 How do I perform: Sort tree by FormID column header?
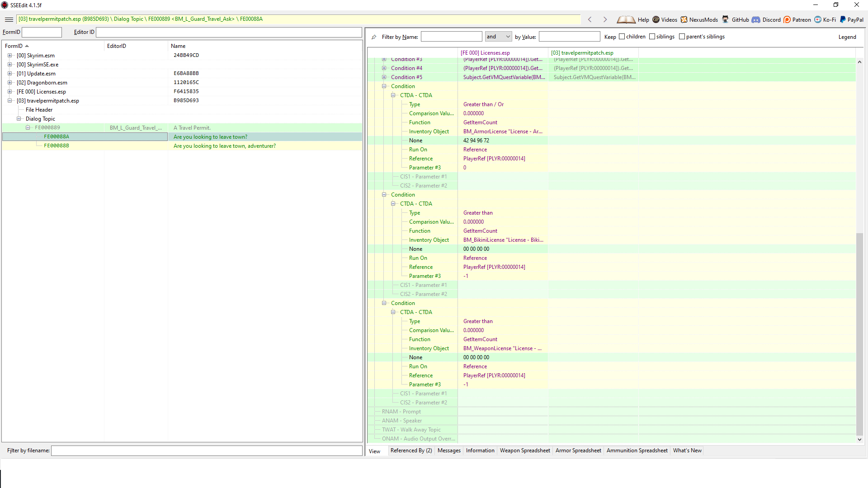click(x=53, y=46)
